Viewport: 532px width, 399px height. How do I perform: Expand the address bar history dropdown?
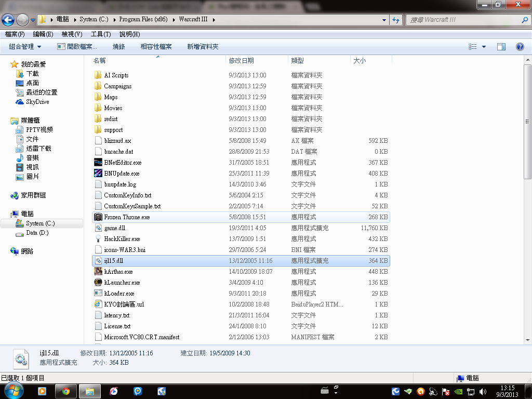pyautogui.click(x=384, y=20)
